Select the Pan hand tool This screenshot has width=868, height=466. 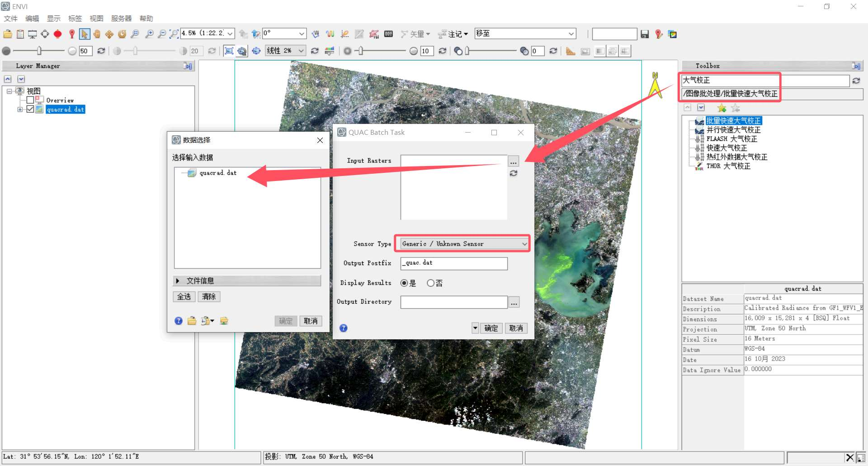[97, 34]
